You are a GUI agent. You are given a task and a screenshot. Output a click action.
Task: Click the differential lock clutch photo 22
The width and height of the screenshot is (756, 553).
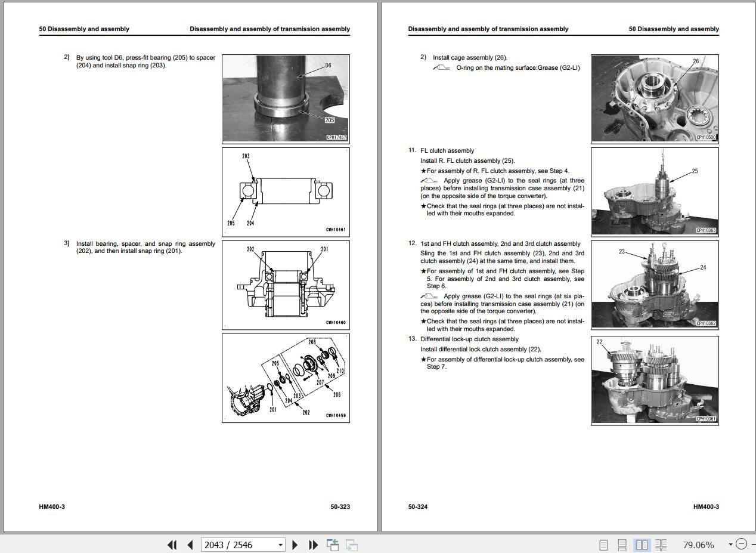[x=655, y=380]
